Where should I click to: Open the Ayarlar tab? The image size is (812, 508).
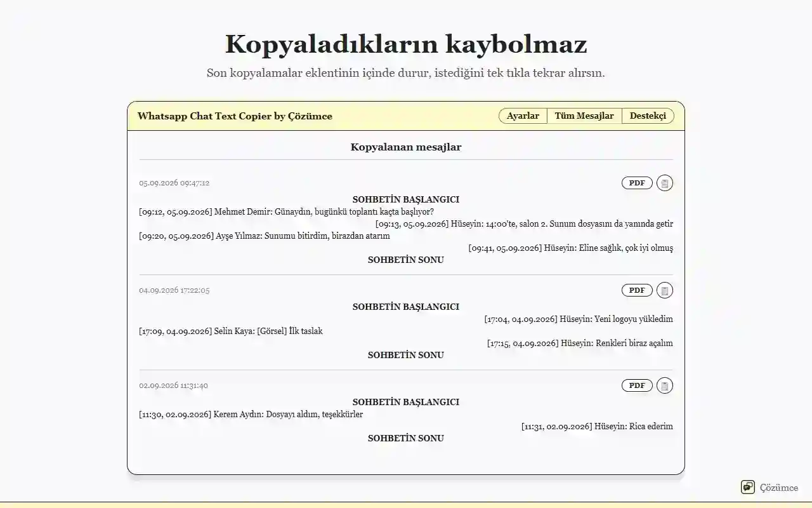[523, 116]
